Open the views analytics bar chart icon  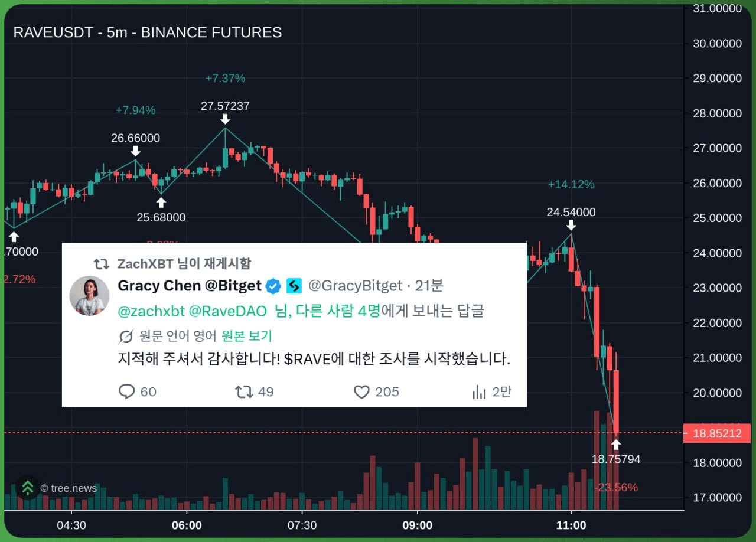pyautogui.click(x=478, y=391)
